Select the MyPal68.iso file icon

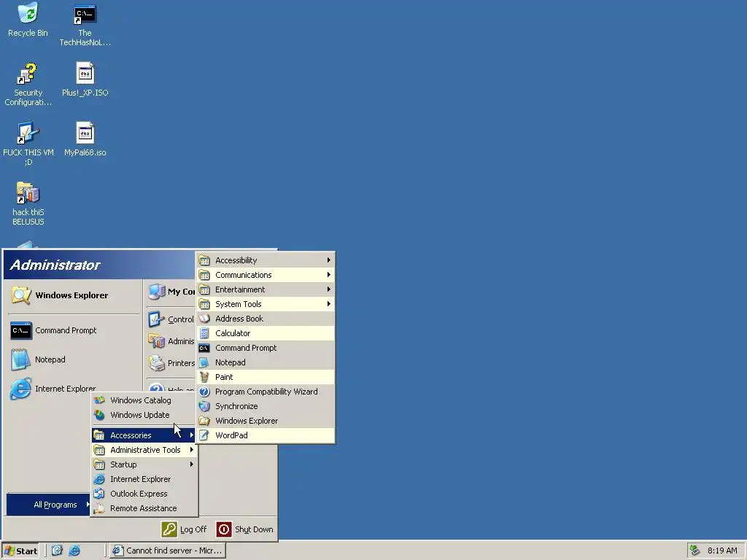pos(85,139)
